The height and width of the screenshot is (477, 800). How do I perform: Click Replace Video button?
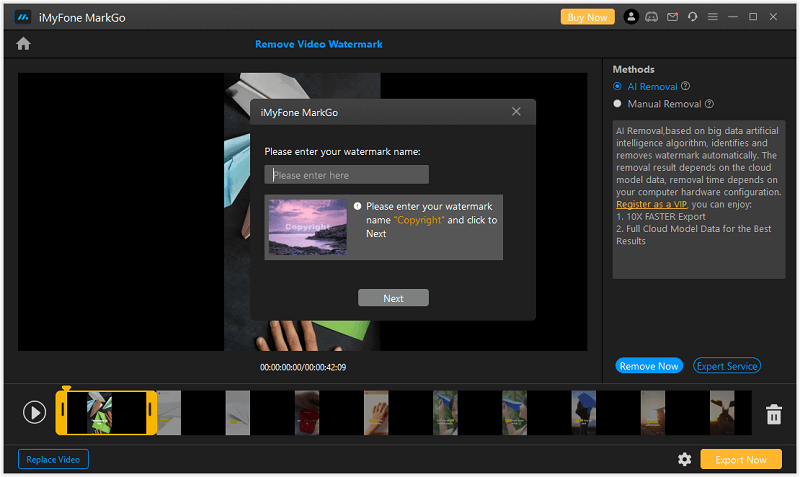pos(53,459)
